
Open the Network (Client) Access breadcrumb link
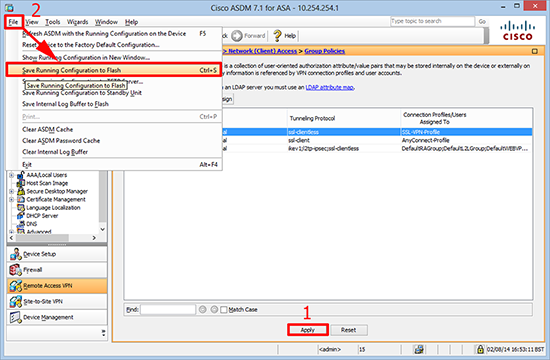[x=263, y=51]
